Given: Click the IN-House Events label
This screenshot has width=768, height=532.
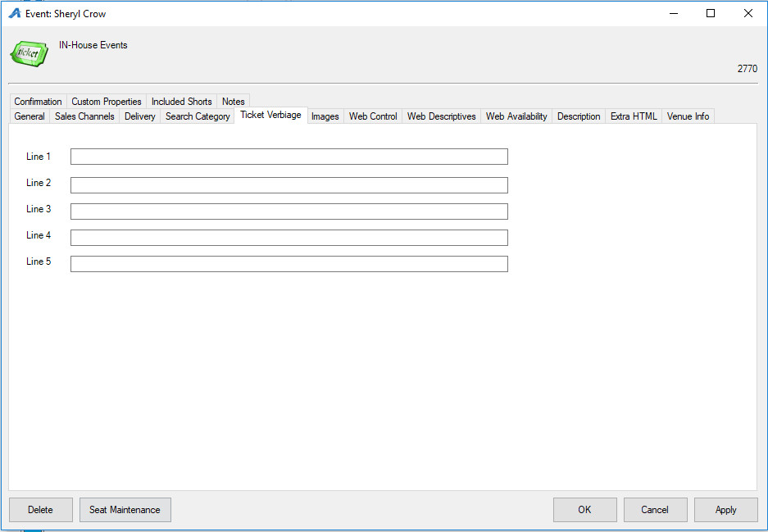Looking at the screenshot, I should click(93, 45).
